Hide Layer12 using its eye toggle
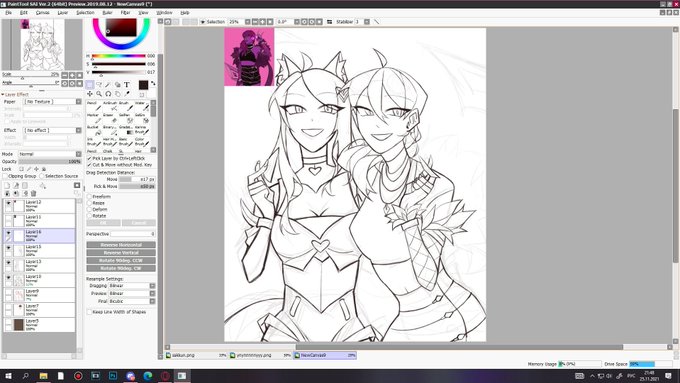Viewport: 680px width, 383px height. pyautogui.click(x=8, y=203)
